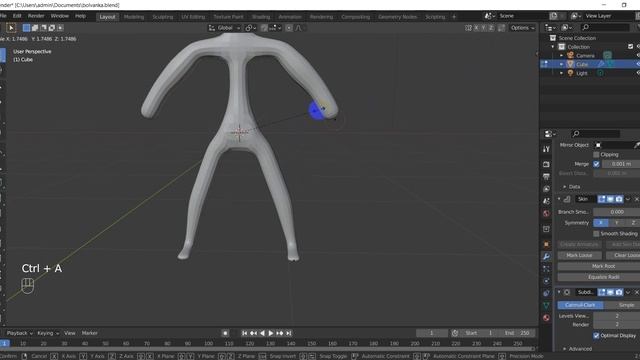Open View Layer properties tab icon
The height and width of the screenshot is (360, 640).
coord(546,189)
